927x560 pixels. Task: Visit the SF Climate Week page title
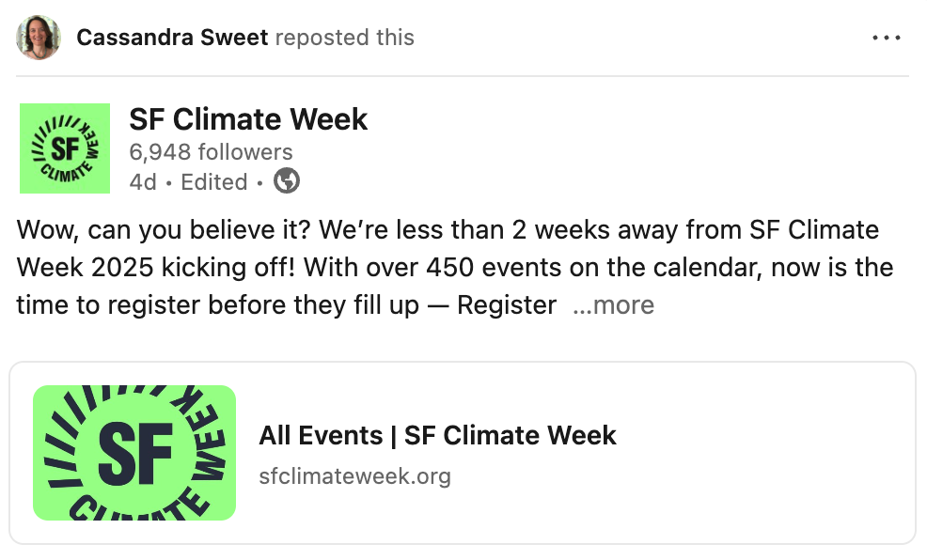248,119
